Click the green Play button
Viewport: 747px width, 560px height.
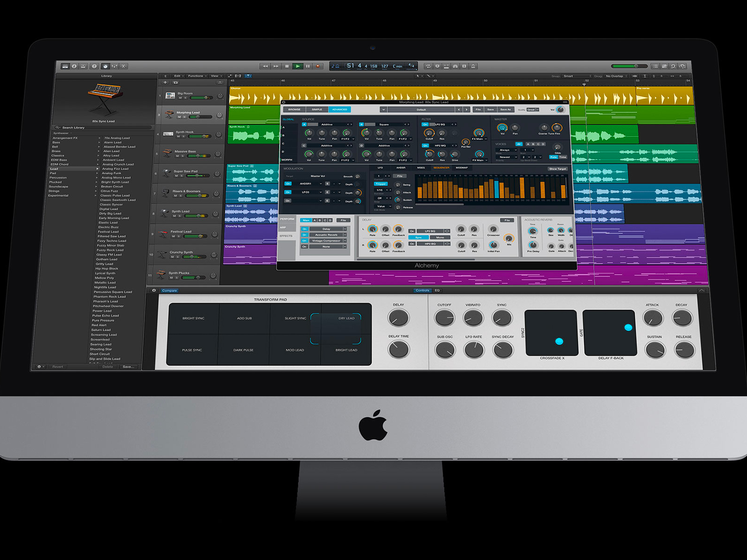pyautogui.click(x=297, y=66)
